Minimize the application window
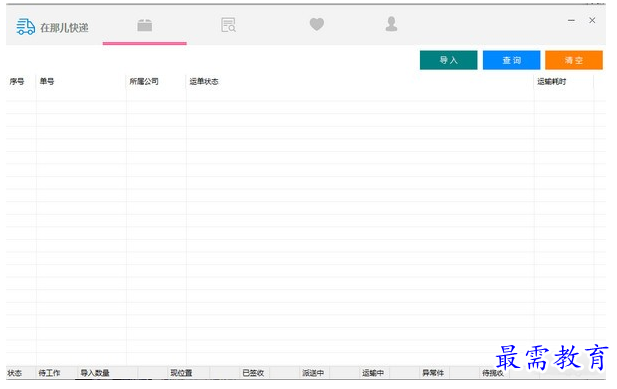The image size is (617, 389). pos(571,20)
